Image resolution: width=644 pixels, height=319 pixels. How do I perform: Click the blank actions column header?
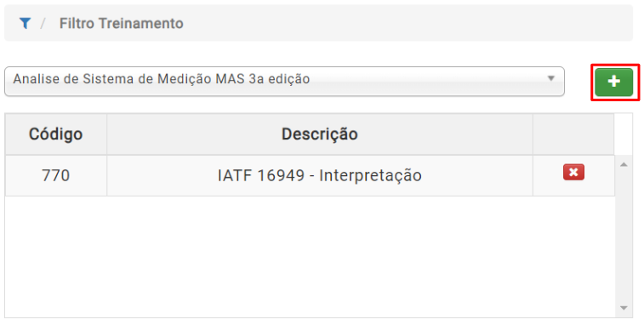573,134
